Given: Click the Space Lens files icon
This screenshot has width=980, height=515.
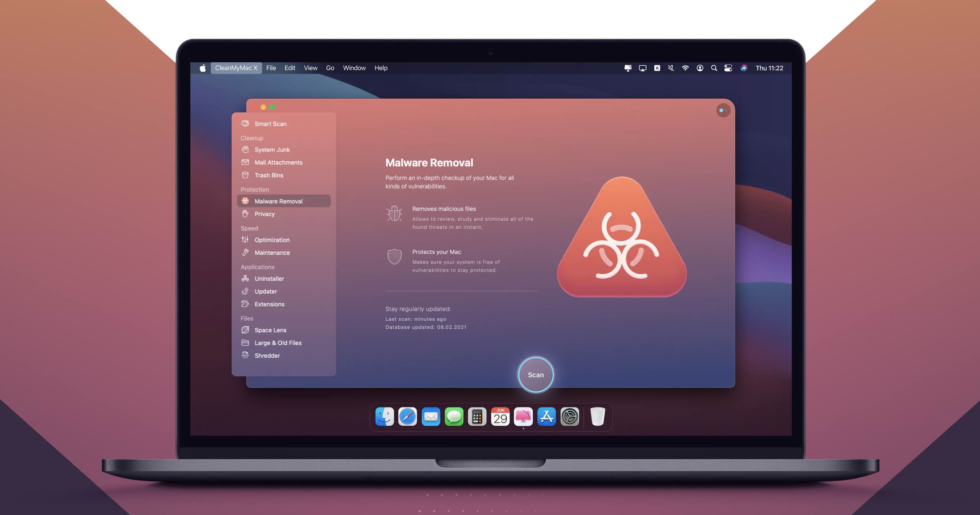Looking at the screenshot, I should click(x=245, y=330).
